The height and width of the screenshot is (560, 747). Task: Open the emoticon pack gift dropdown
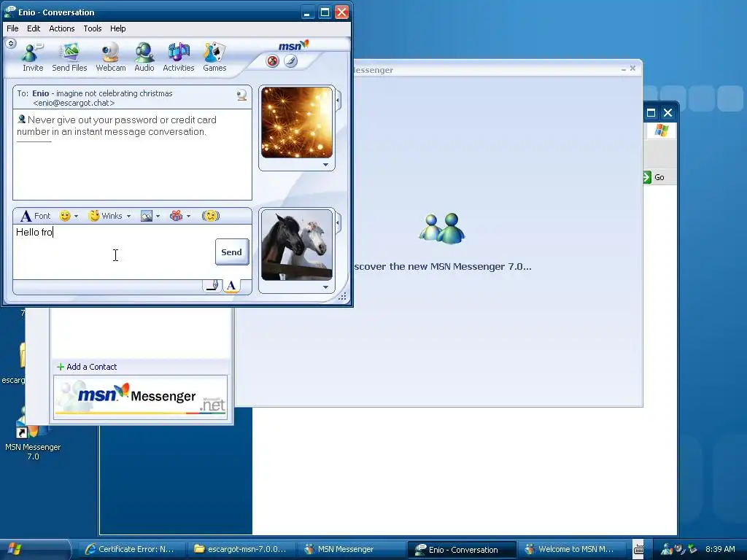pyautogui.click(x=180, y=216)
